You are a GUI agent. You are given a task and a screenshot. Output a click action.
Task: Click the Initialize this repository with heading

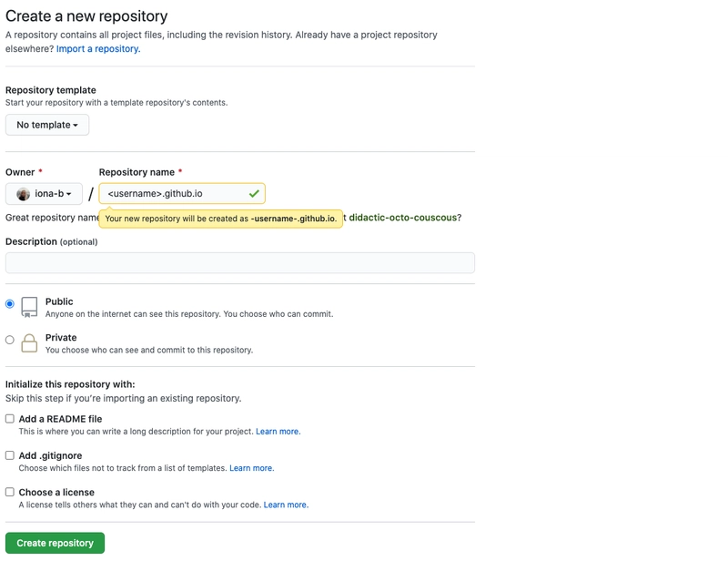tap(70, 384)
